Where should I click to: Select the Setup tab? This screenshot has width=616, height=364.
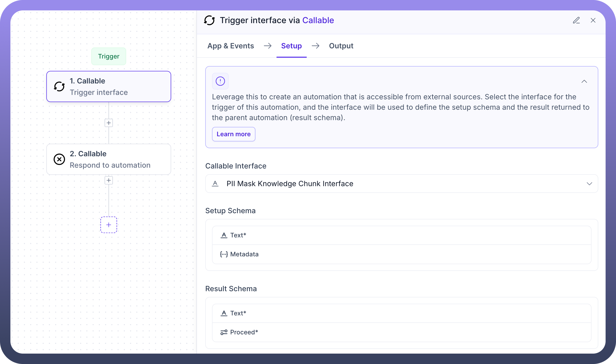tap(291, 46)
